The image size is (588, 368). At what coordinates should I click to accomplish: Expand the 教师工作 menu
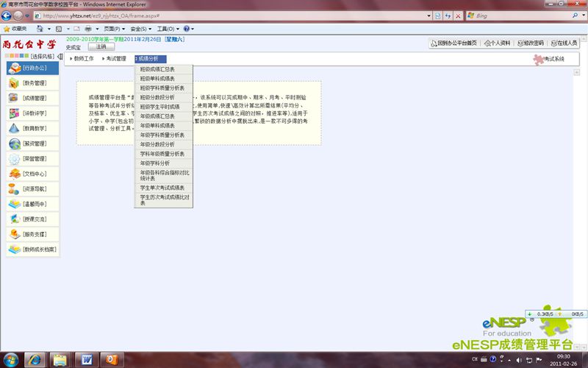click(83, 59)
